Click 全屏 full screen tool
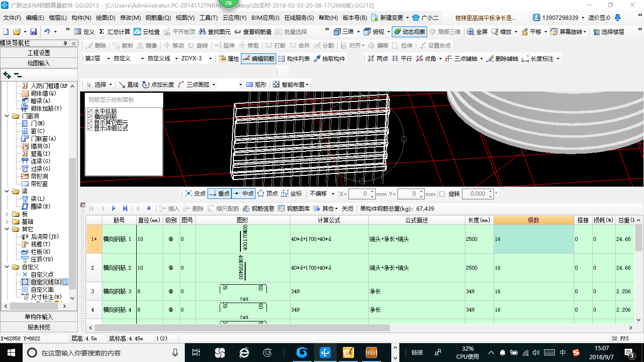The image size is (644, 362). (x=477, y=32)
